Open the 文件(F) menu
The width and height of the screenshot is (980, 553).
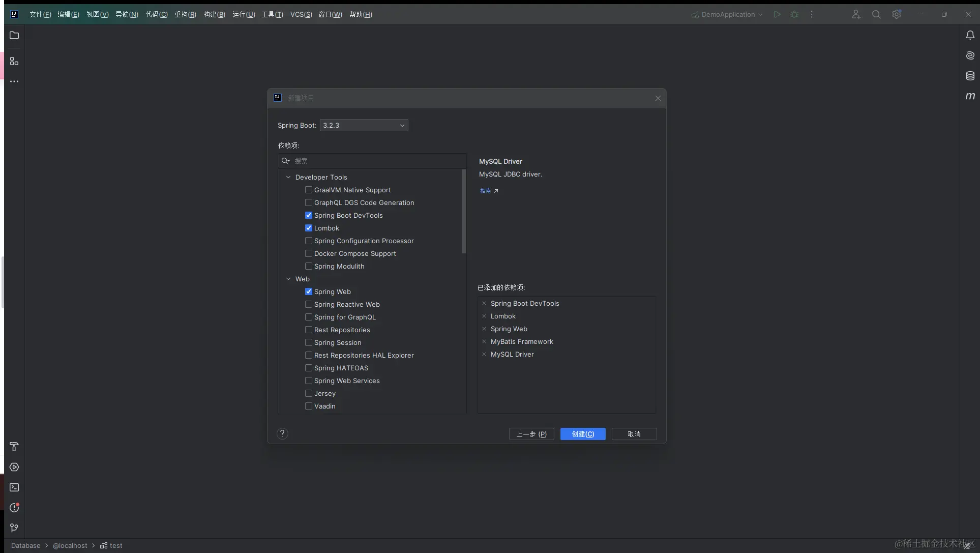click(x=40, y=14)
